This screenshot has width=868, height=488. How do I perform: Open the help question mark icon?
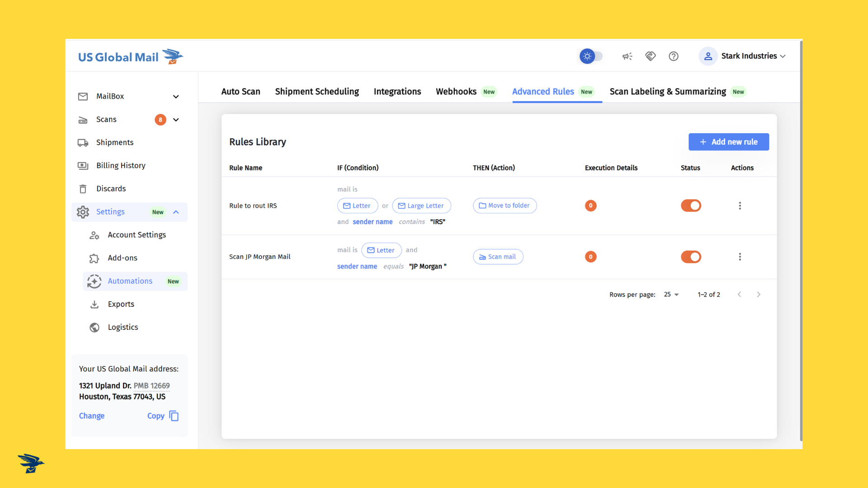[674, 56]
